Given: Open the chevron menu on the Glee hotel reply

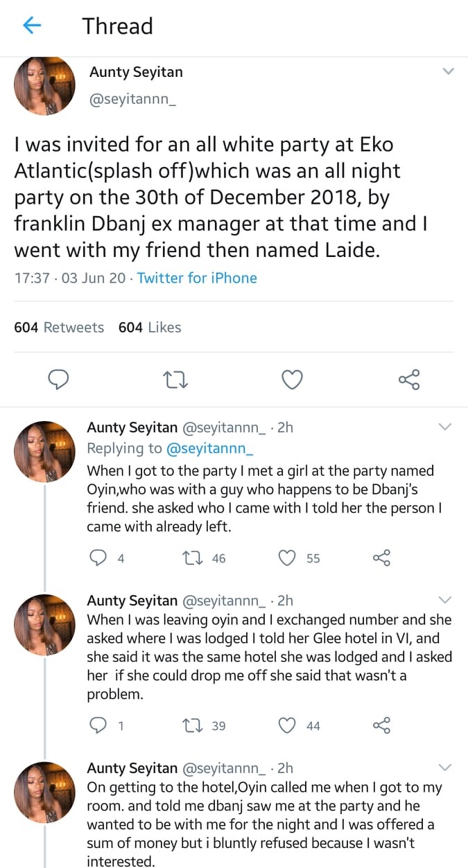Looking at the screenshot, I should pos(445,599).
